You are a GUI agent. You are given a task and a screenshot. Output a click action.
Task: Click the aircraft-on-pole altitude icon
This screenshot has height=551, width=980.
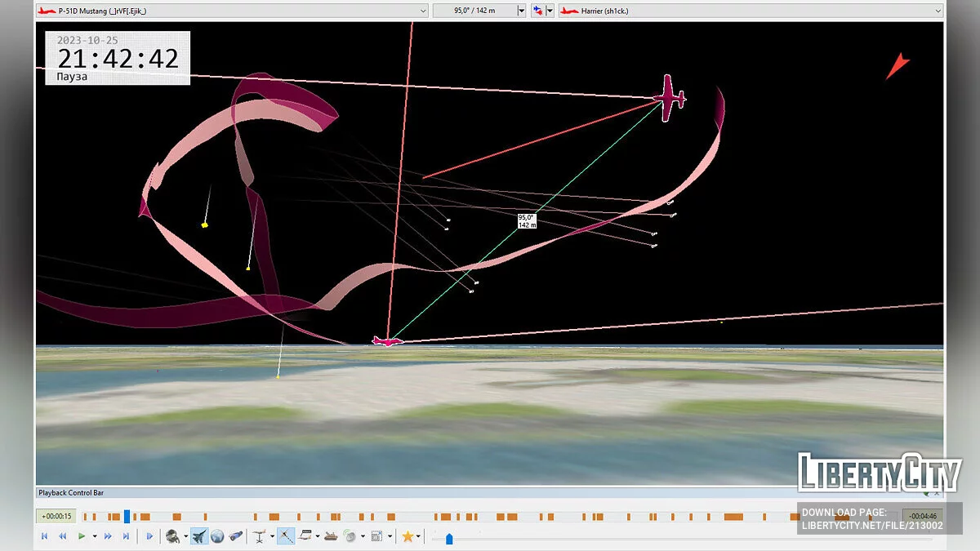tap(261, 536)
